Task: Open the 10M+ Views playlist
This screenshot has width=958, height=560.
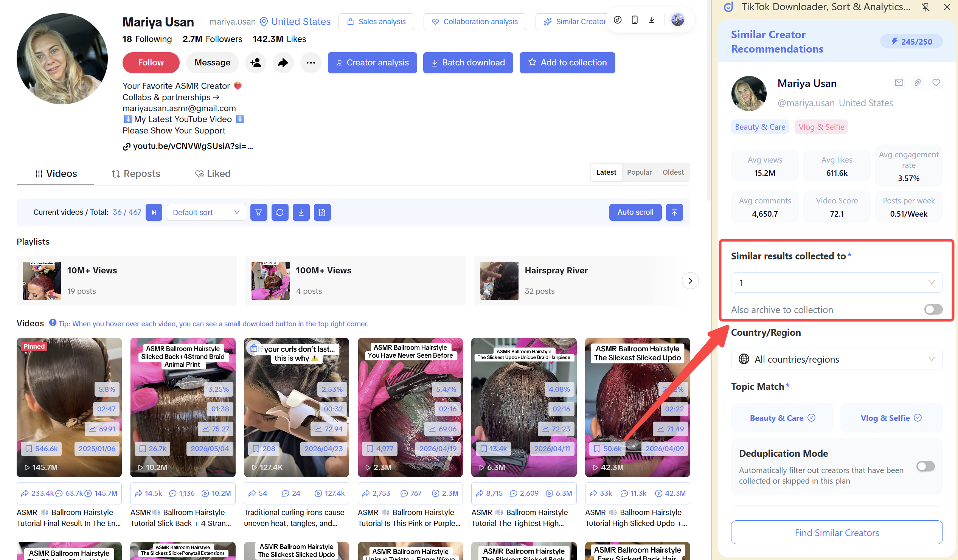Action: click(x=127, y=281)
